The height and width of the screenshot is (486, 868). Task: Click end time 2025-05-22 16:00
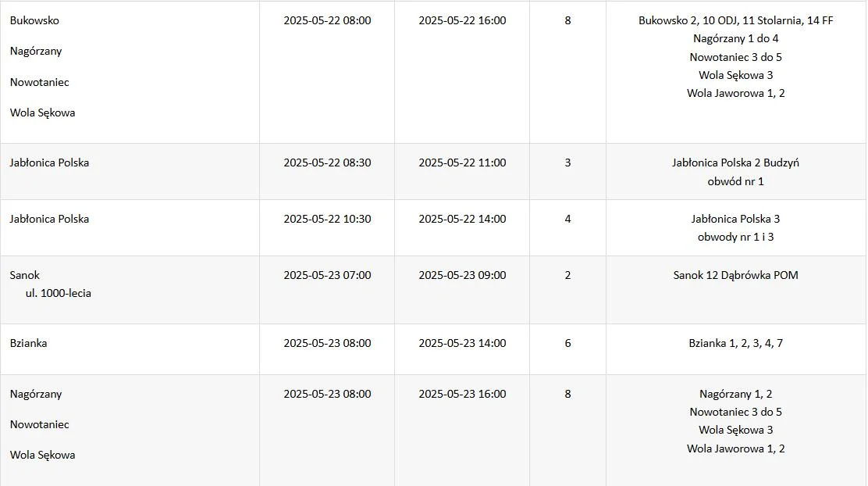tap(462, 20)
